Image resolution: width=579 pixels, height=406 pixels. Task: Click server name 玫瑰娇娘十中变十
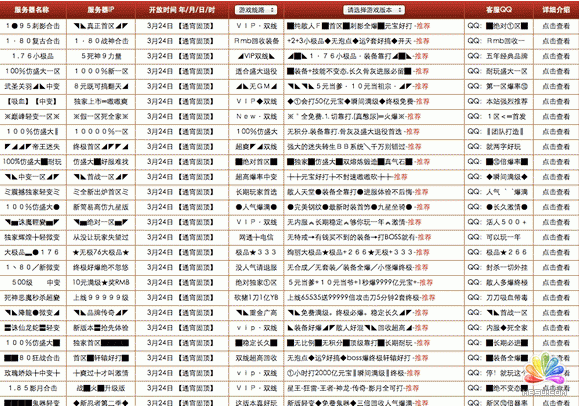tap(32, 373)
